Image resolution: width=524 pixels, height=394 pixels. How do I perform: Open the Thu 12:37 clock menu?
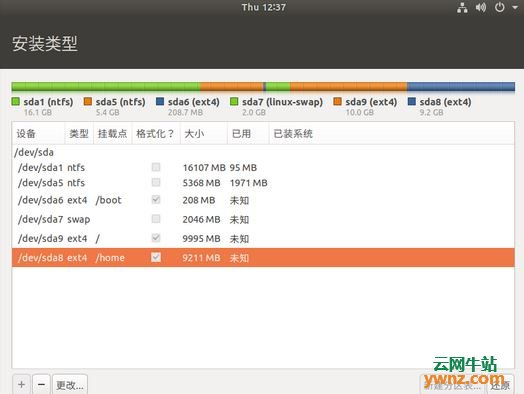[264, 7]
